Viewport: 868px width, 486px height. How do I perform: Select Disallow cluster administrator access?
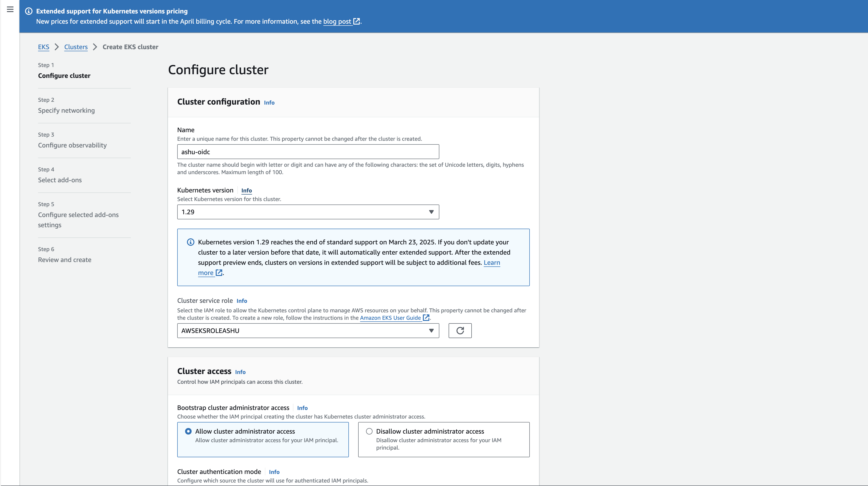(369, 431)
